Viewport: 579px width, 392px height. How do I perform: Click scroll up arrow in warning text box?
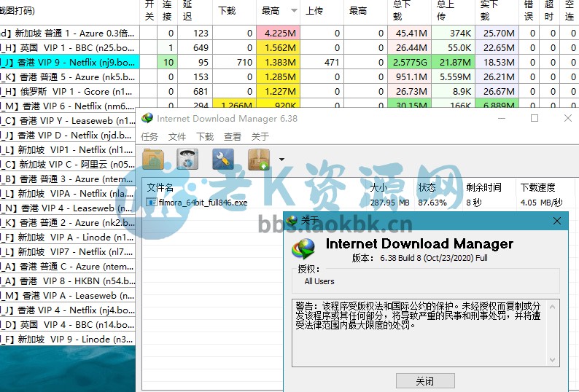coord(553,306)
